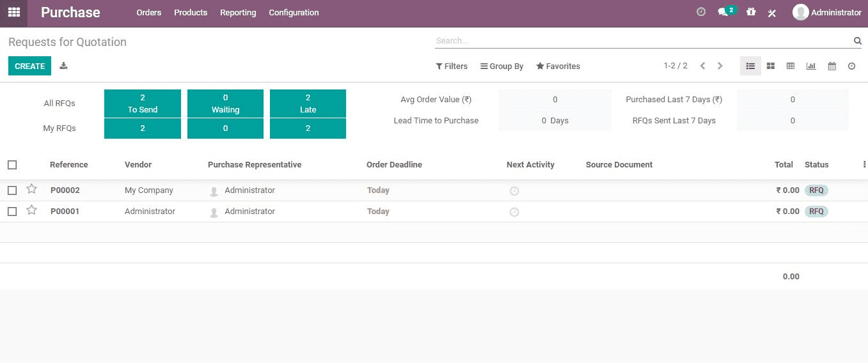868x363 pixels.
Task: Open the Administrator user menu
Action: point(827,12)
